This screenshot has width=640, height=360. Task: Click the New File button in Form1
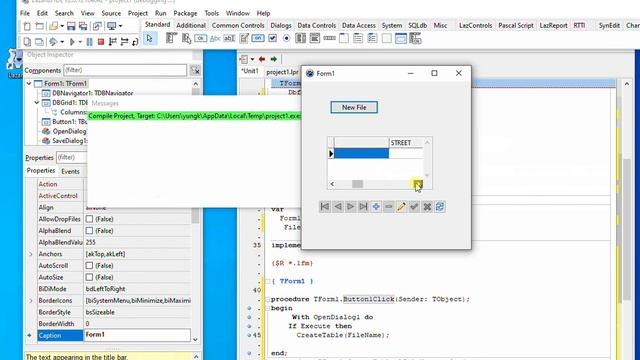[354, 107]
